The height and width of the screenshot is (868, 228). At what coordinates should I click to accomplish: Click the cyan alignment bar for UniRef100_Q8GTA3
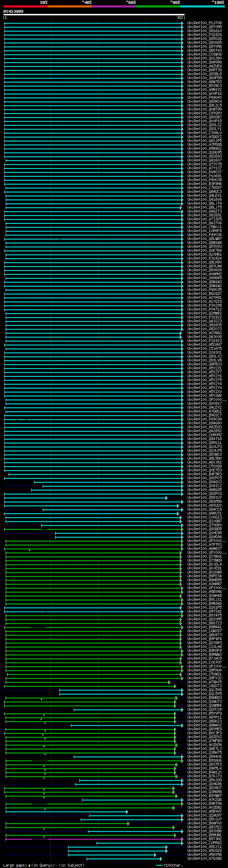tap(94, 51)
